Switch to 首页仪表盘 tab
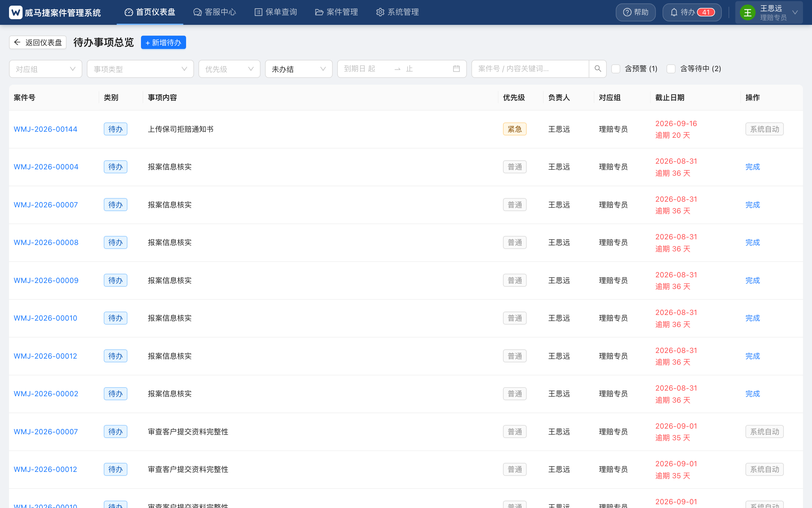The height and width of the screenshot is (508, 812). click(150, 12)
